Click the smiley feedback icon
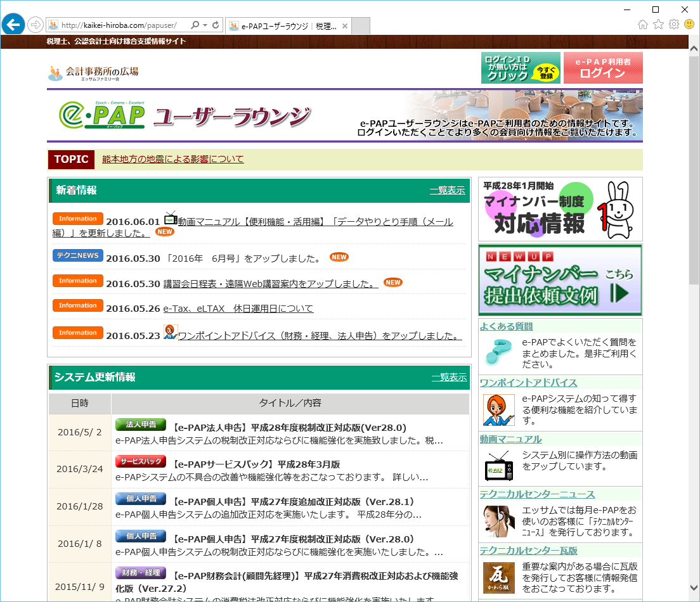 click(x=689, y=25)
